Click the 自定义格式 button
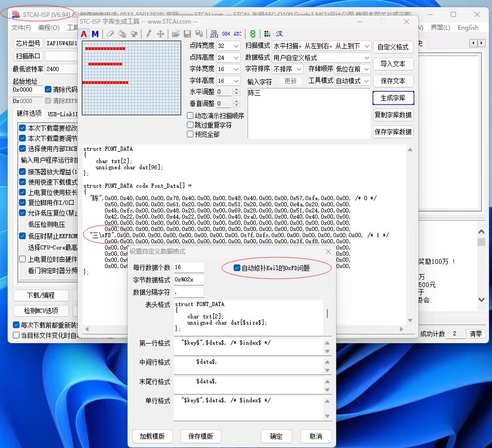Image resolution: width=492 pixels, height=448 pixels. coord(393,47)
